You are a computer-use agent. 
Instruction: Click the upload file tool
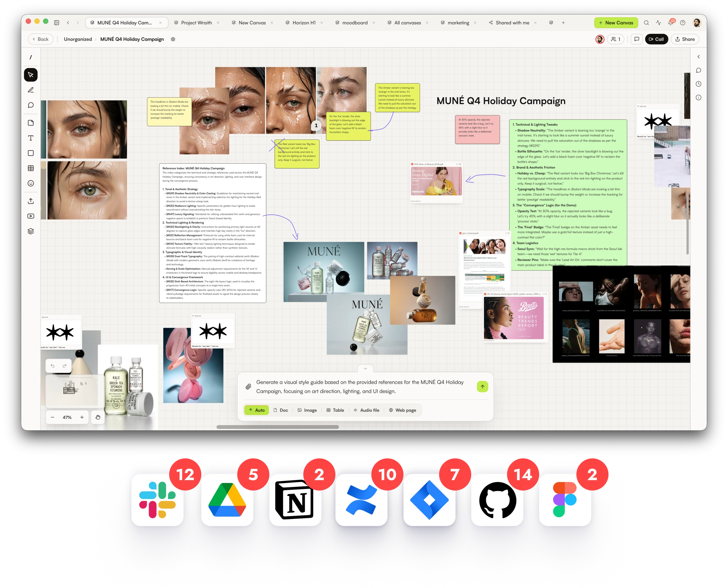point(31,201)
